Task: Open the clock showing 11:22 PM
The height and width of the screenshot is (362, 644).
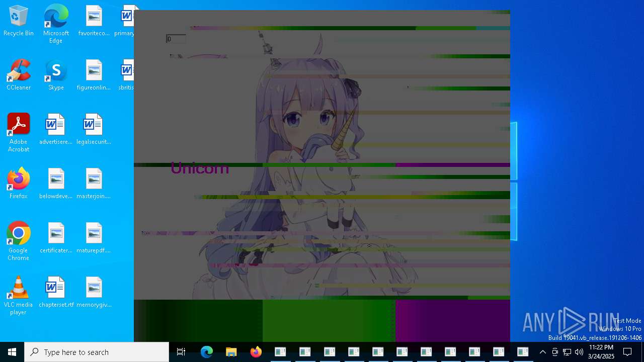Action: pyautogui.click(x=601, y=352)
